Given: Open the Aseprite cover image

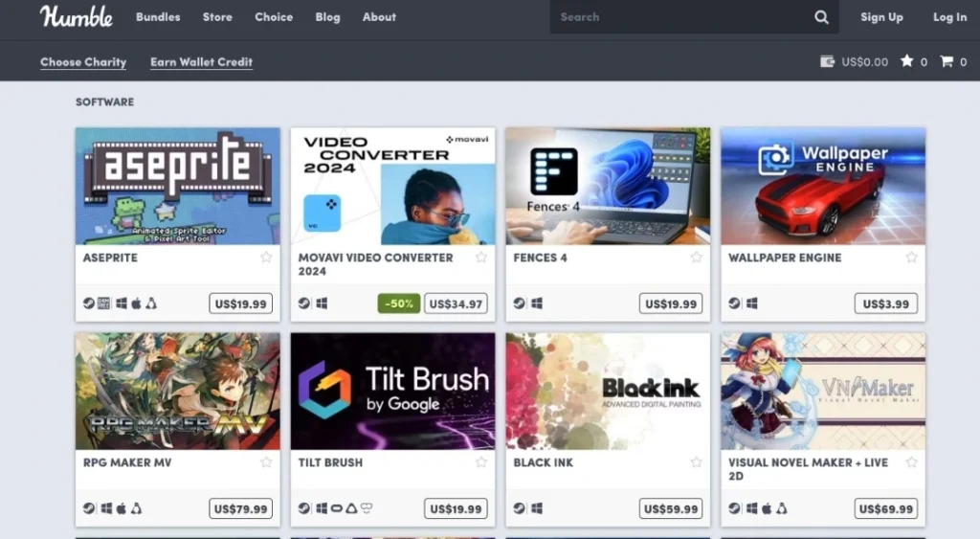Looking at the screenshot, I should 177,186.
